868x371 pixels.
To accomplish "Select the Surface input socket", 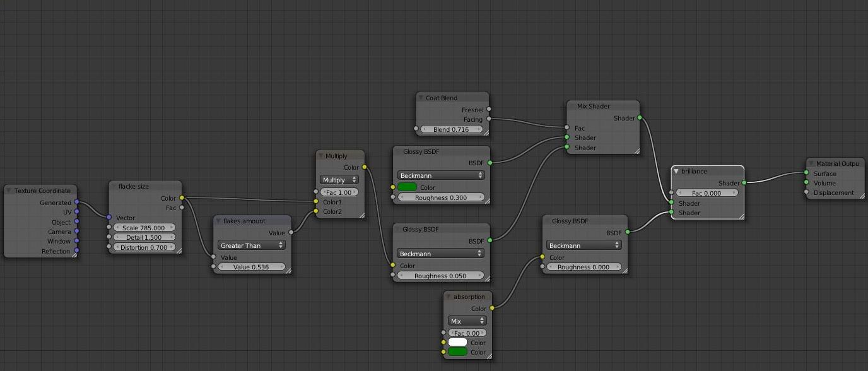I will [806, 173].
